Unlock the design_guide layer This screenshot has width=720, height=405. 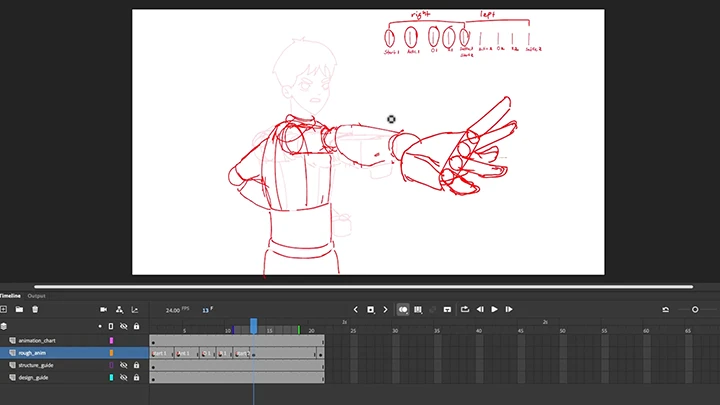pos(136,377)
